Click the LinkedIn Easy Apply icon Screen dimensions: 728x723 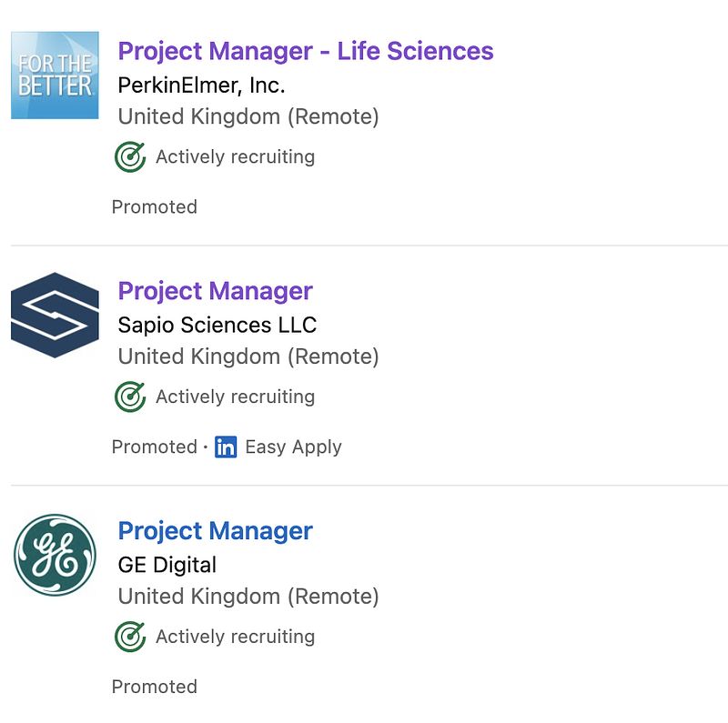coord(226,447)
